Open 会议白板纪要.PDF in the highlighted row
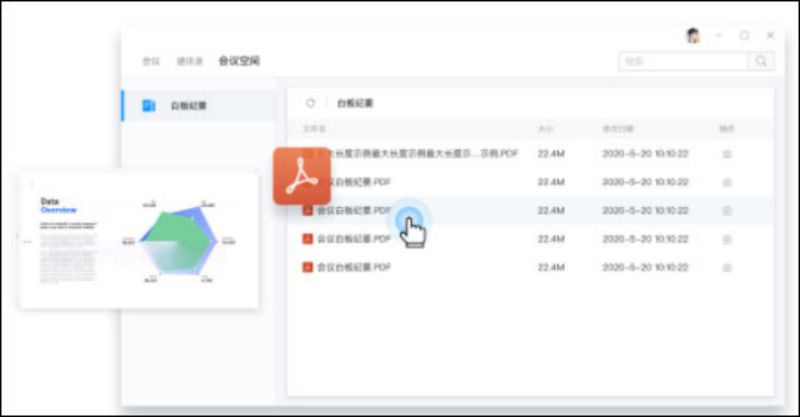800x417 pixels. click(354, 210)
